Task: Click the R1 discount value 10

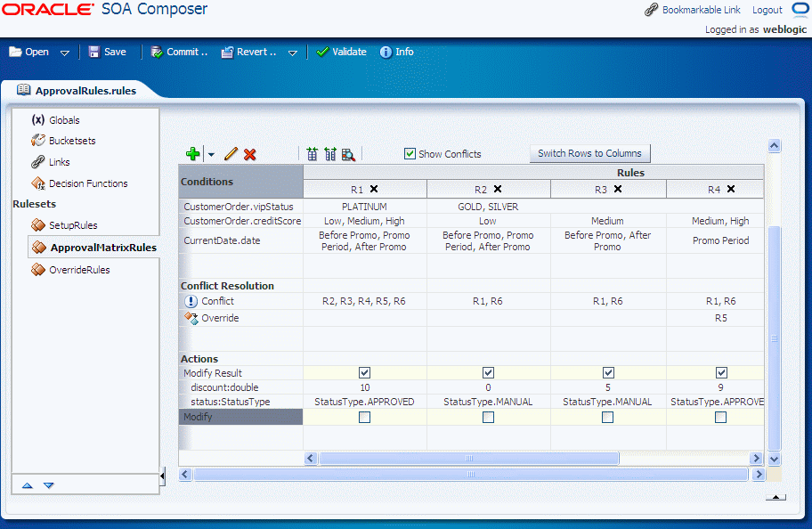Action: click(x=364, y=387)
